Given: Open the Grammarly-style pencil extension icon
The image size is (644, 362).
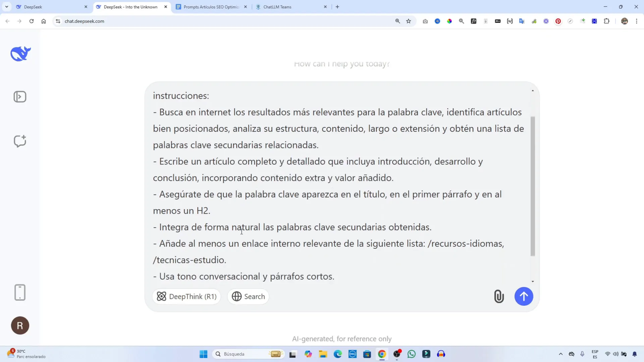Looking at the screenshot, I should (570, 21).
